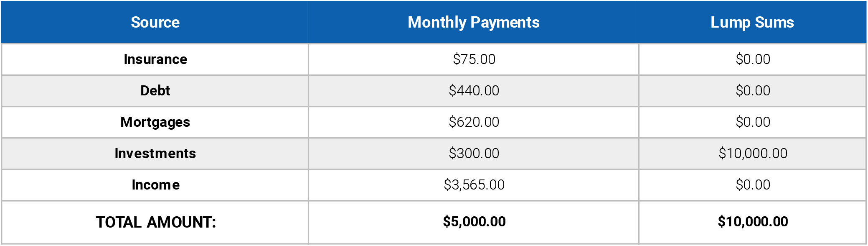The height and width of the screenshot is (246, 868).
Task: Click the Mortgages lump sum $0.00 cell
Action: pos(753,122)
